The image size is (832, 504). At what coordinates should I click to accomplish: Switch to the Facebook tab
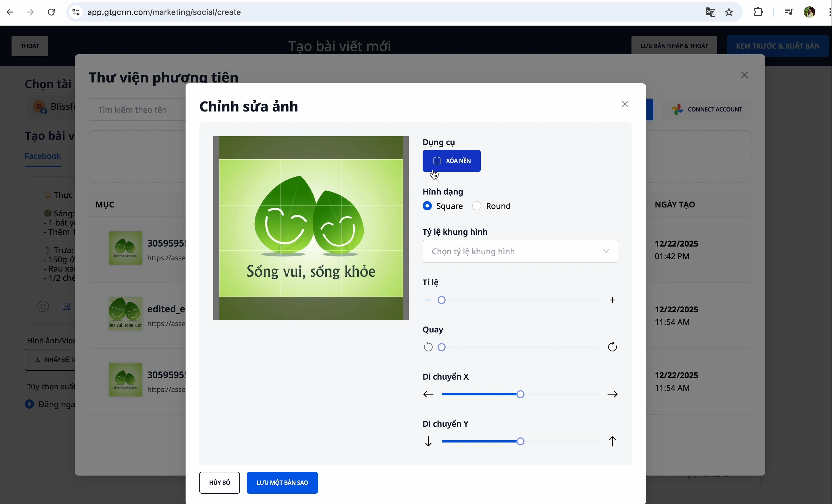[43, 157]
